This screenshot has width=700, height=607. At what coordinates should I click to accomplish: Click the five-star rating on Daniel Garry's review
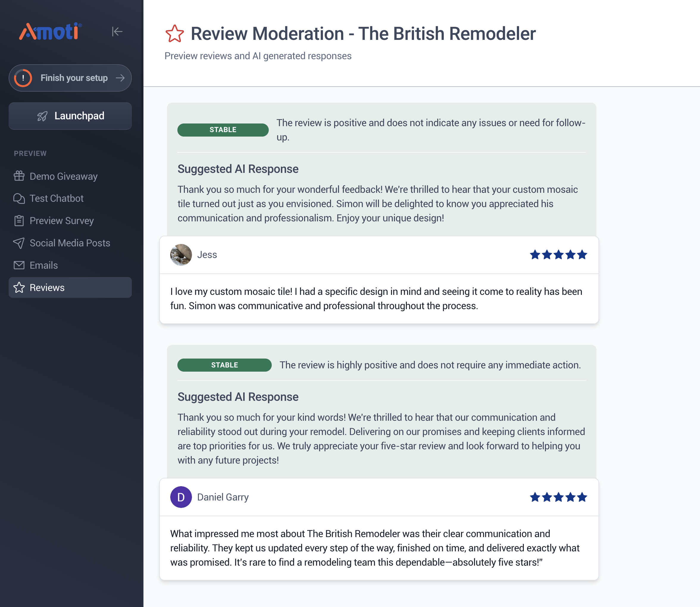click(x=558, y=497)
